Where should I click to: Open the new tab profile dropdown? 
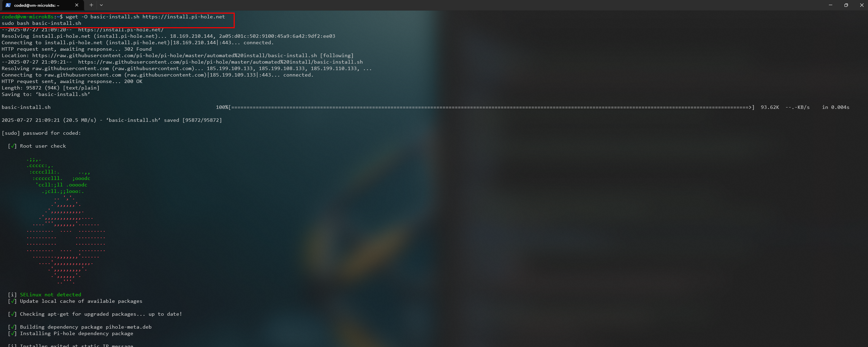[101, 5]
